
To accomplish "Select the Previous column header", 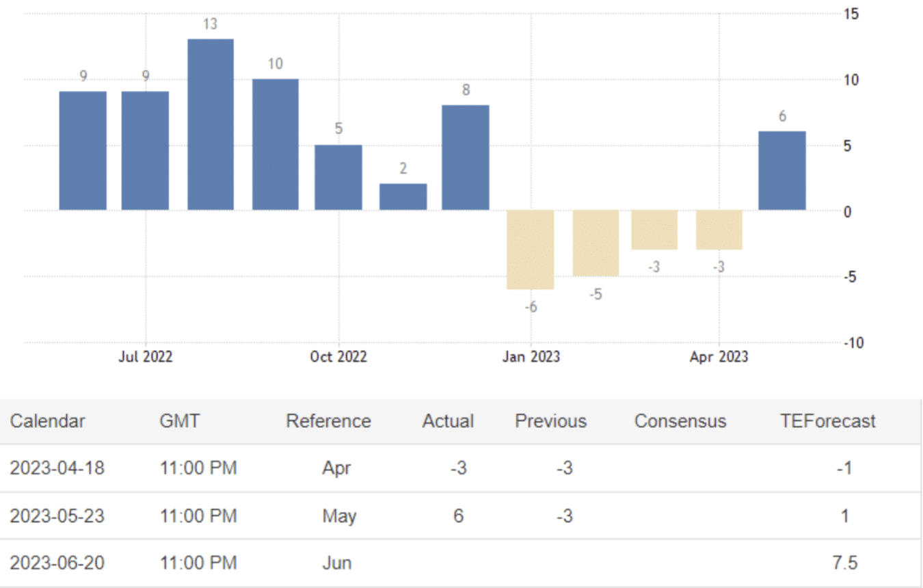I will tap(550, 421).
